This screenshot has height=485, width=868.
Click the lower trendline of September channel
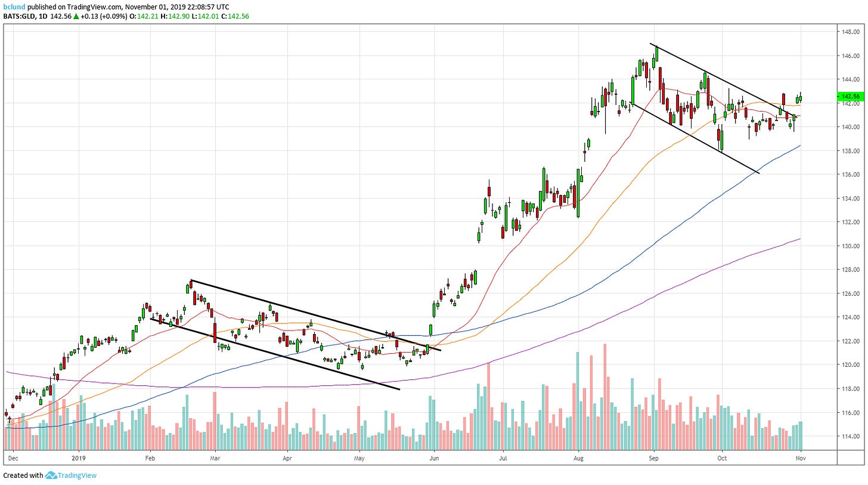click(695, 138)
